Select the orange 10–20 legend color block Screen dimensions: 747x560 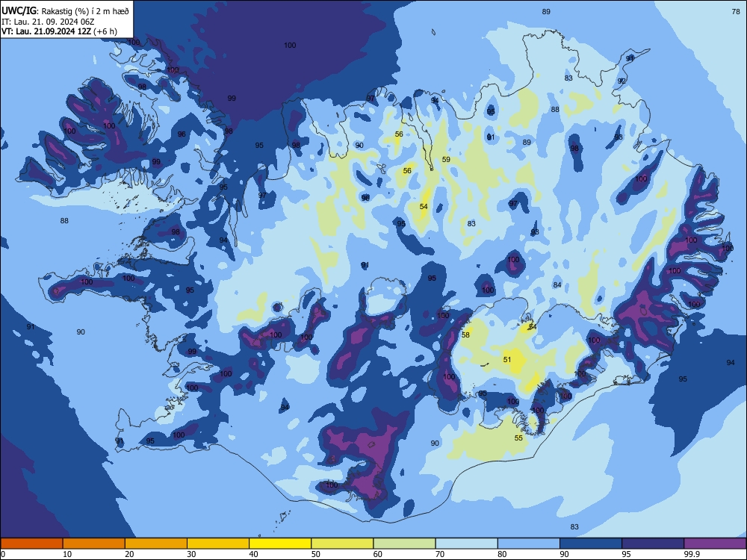[x=94, y=544]
